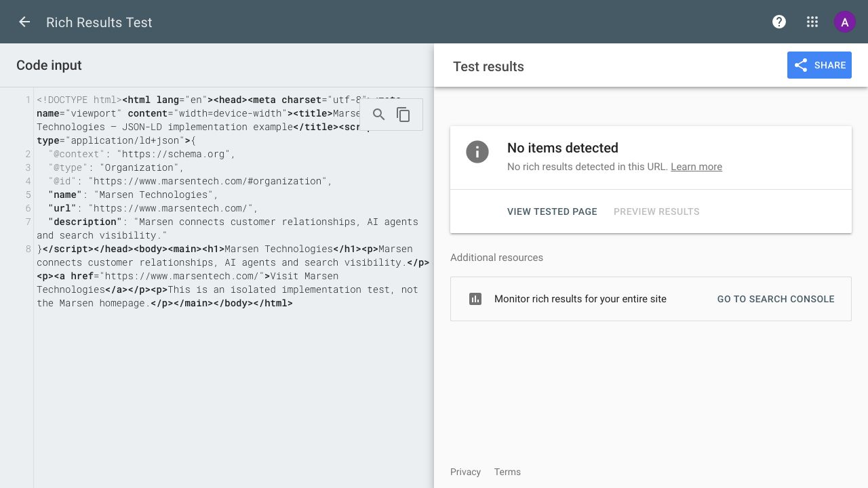Click the Code input heading
This screenshot has width=868, height=488.
pos(49,65)
